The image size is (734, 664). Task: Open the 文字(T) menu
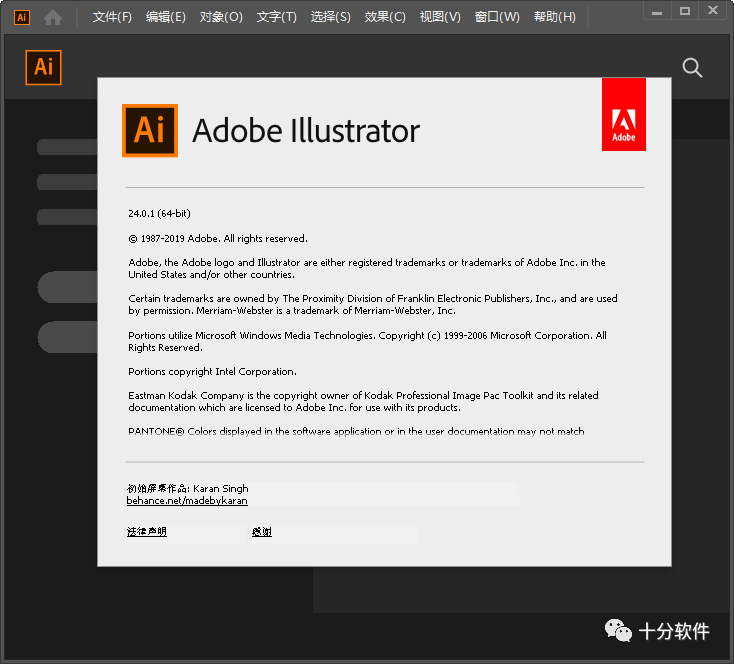pos(277,17)
